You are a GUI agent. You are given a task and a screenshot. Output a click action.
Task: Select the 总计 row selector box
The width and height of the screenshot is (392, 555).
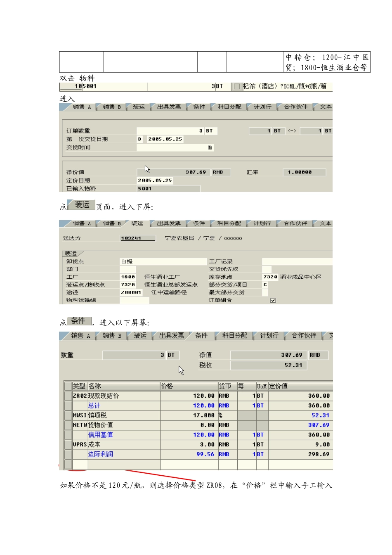68,406
